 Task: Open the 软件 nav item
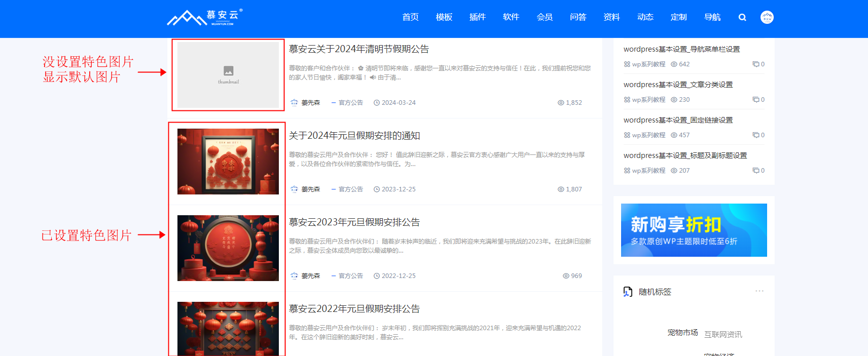[x=511, y=17]
